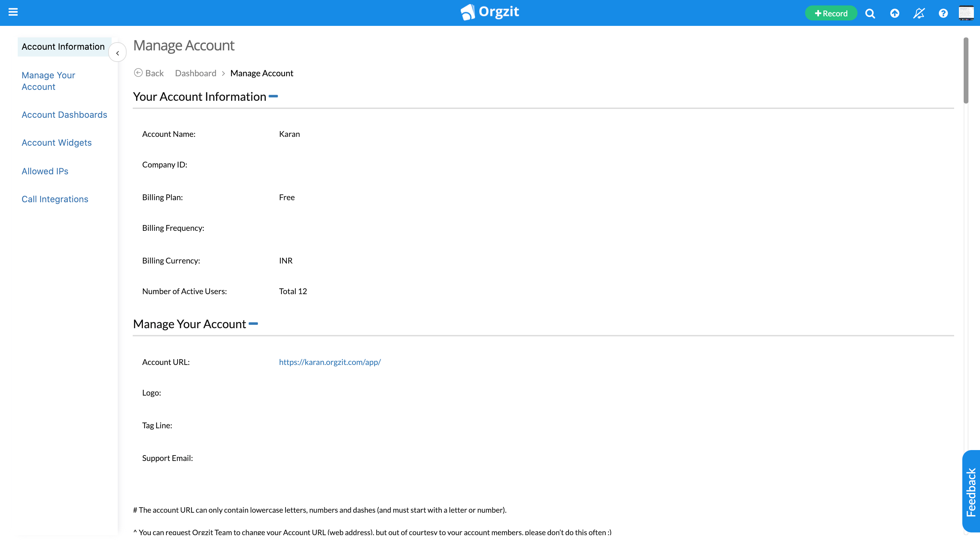
Task: Go to the Dashboard breadcrumb
Action: 196,73
